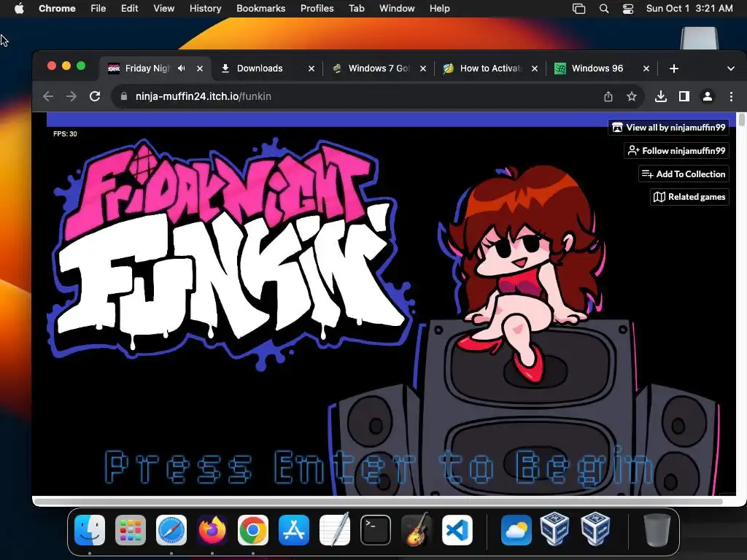Open Control Center in menu bar

(628, 9)
